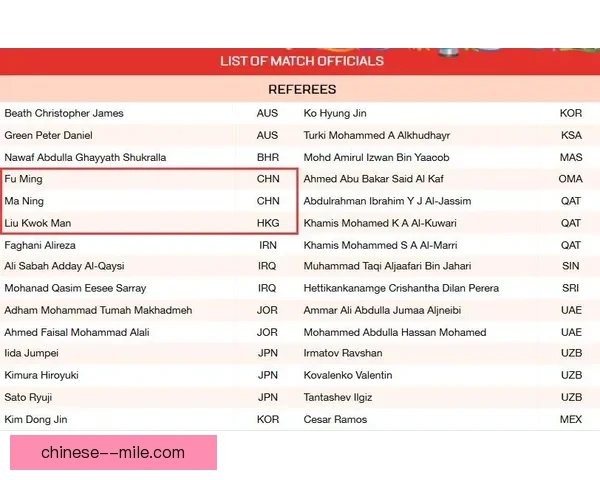Select 'Ammar Ali Abdulla Jumaa Aljneibi'
Viewport: 600px width, 480px height.
click(x=382, y=310)
